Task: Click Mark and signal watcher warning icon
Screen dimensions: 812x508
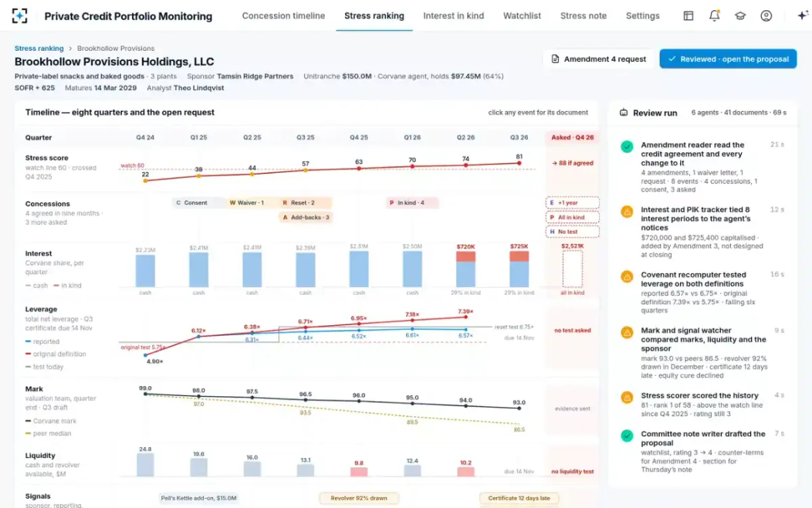Action: (x=627, y=332)
